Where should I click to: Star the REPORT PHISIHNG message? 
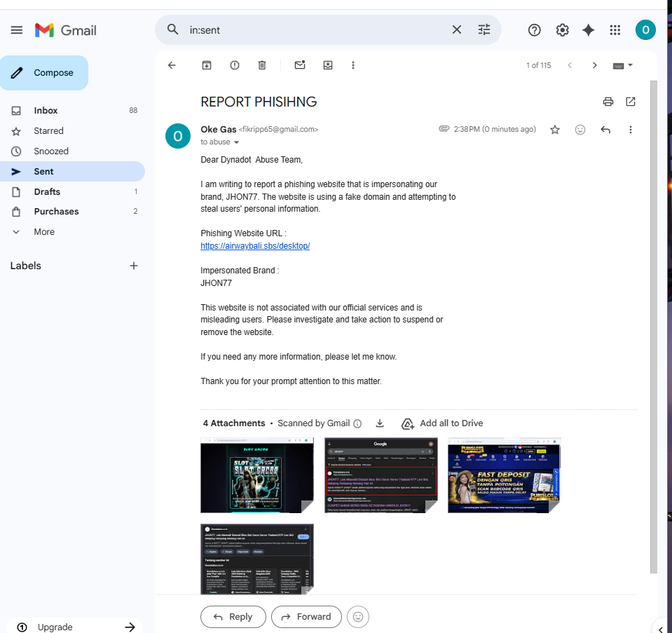click(x=554, y=130)
